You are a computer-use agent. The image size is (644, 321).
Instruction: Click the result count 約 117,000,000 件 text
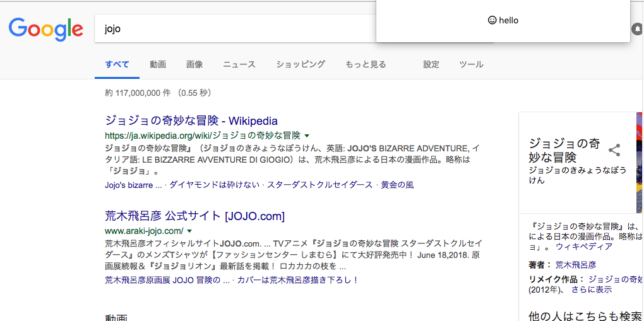coord(138,93)
